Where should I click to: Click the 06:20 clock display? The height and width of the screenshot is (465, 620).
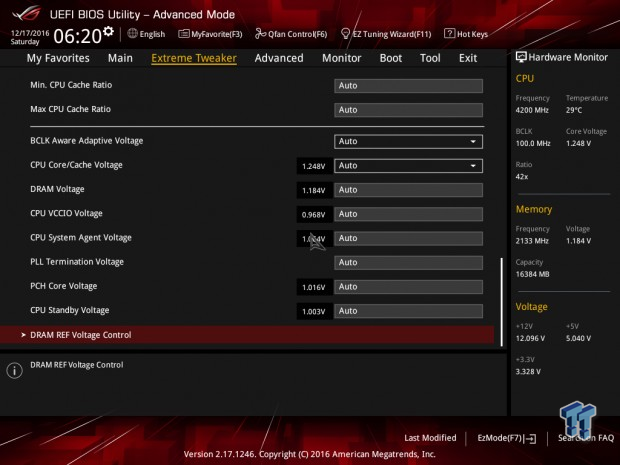(78, 36)
